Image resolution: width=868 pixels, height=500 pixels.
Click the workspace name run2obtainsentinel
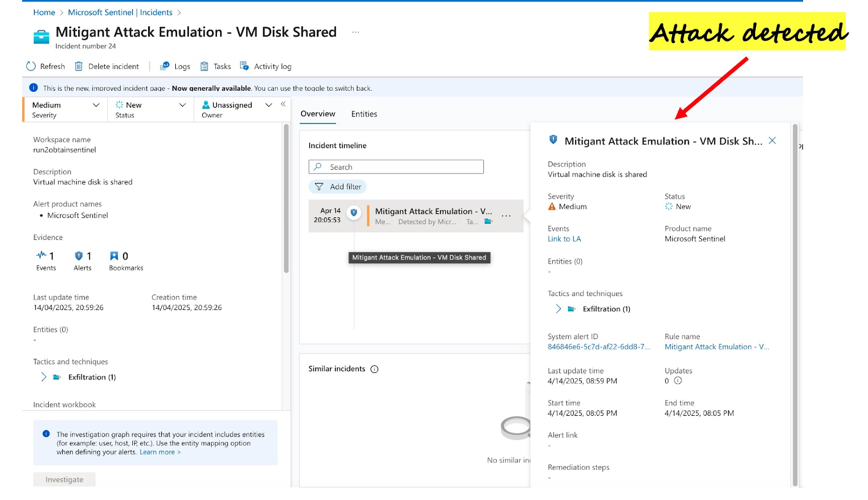click(x=65, y=150)
